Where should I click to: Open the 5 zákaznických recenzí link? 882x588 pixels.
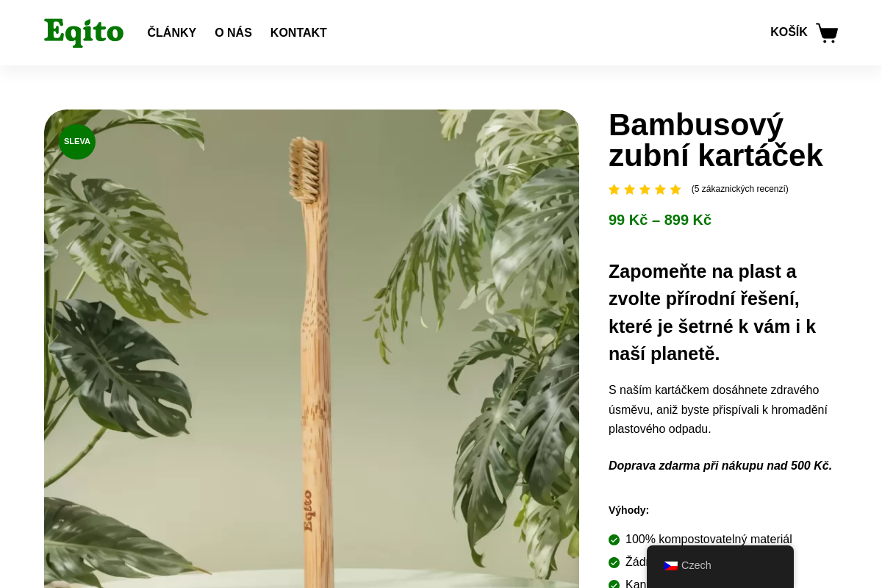739,189
